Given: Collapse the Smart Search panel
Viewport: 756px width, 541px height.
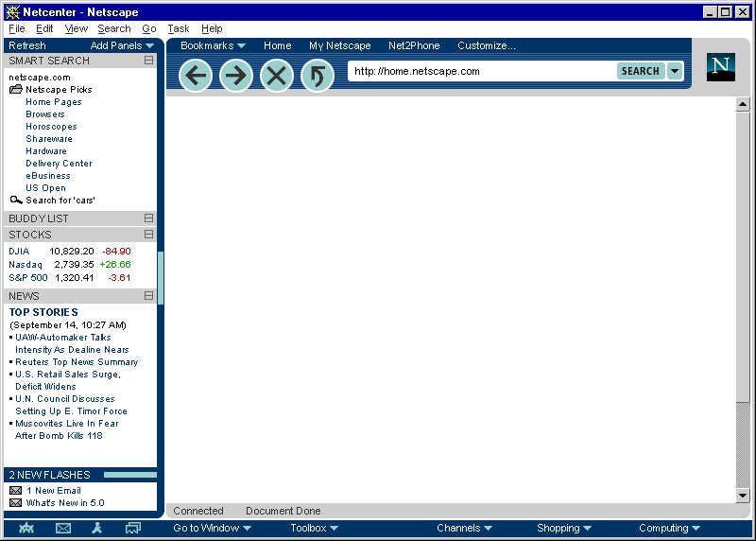Looking at the screenshot, I should pyautogui.click(x=148, y=61).
